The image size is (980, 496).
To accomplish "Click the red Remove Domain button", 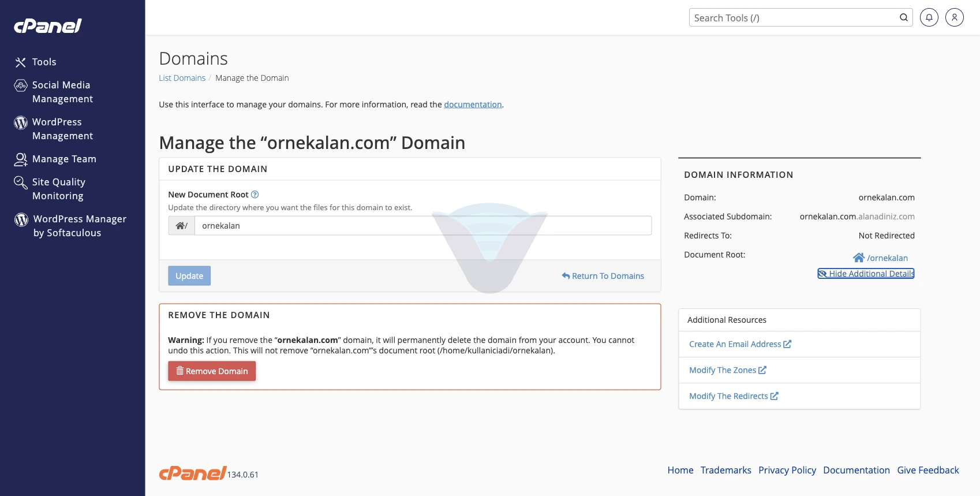I will [x=212, y=371].
